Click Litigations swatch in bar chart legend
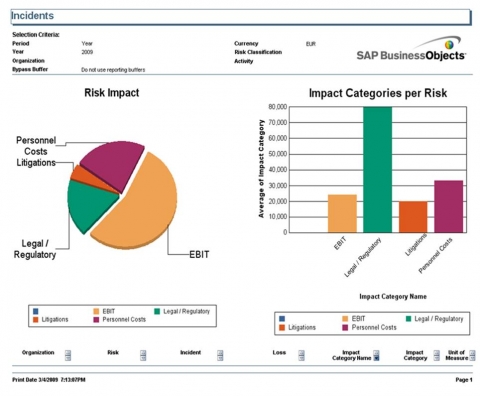 pos(282,327)
